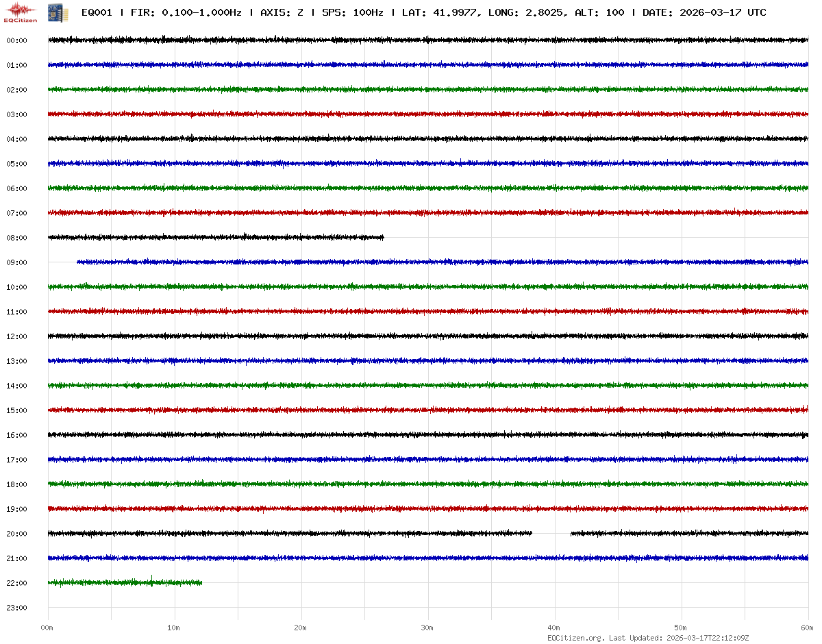The width and height of the screenshot is (822, 644).
Task: Click the data gap in the 20:00 trace
Action: (x=551, y=533)
